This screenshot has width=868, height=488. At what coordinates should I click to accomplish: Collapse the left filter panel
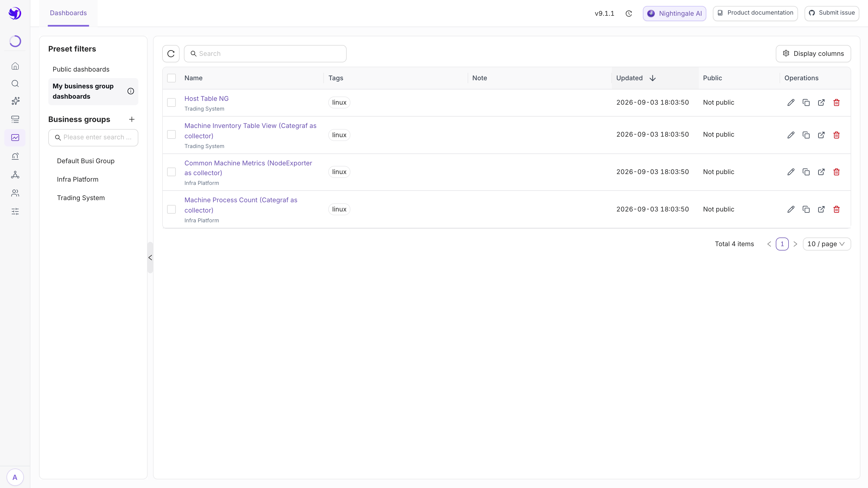click(150, 258)
